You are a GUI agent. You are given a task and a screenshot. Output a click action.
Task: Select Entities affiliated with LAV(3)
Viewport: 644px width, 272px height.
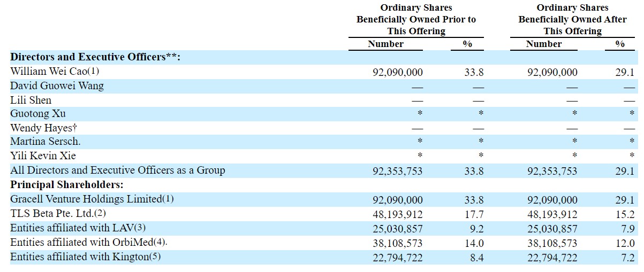tap(78, 228)
